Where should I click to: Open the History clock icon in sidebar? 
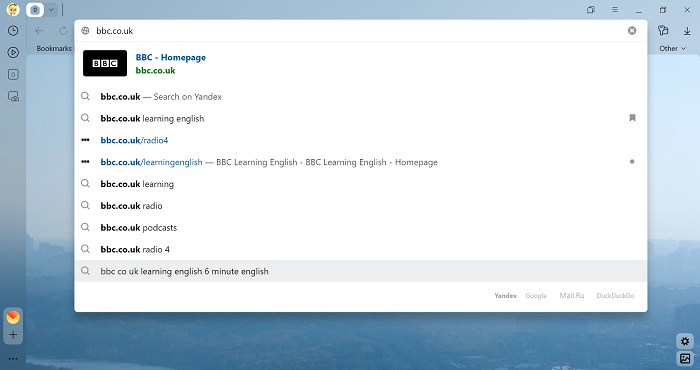(x=13, y=30)
